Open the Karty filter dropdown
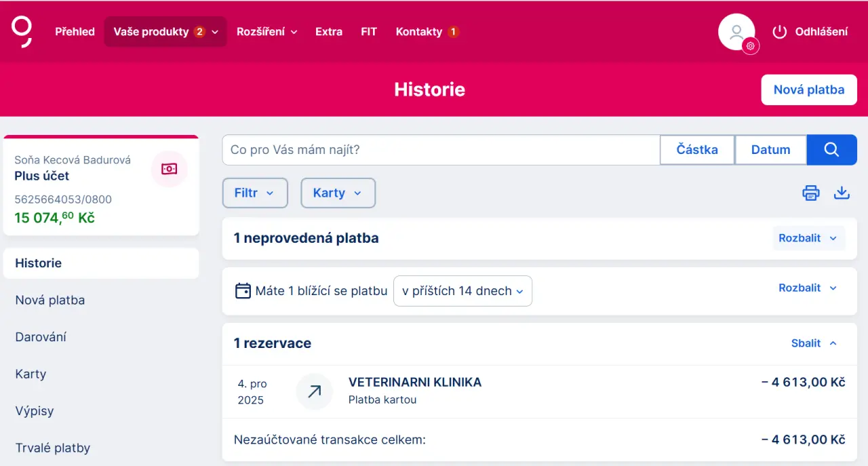Screen dimensions: 868x466 [x=338, y=193]
